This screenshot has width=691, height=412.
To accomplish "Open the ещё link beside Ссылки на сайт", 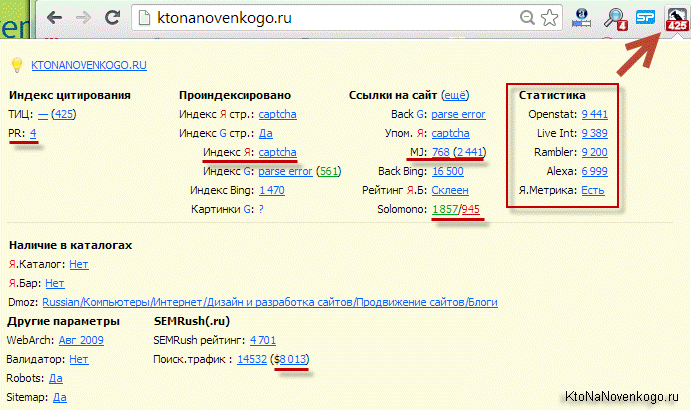I will pos(455,96).
